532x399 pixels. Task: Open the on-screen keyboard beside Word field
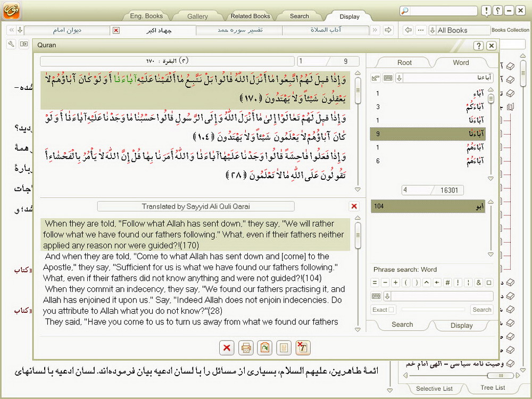388,78
